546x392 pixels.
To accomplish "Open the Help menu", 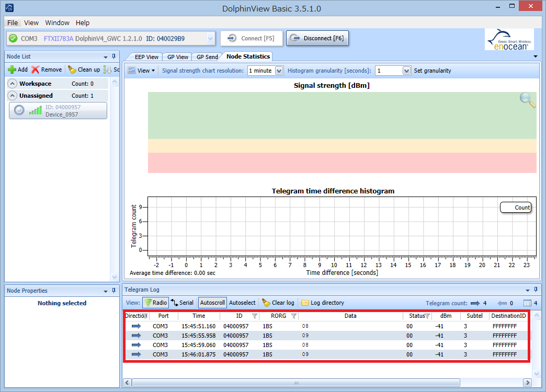I will (x=83, y=22).
